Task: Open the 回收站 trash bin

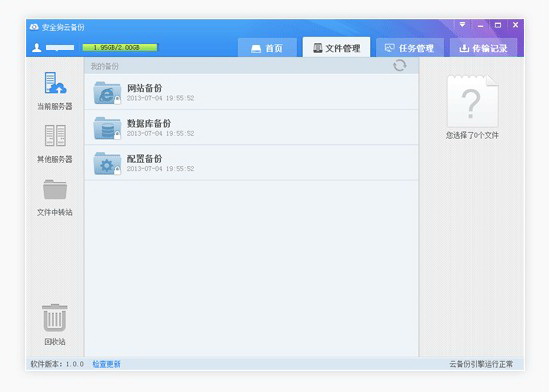Action: (54, 318)
